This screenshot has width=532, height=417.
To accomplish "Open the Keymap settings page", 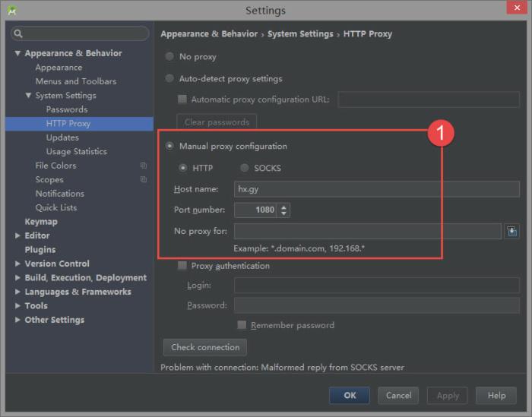I will point(41,222).
